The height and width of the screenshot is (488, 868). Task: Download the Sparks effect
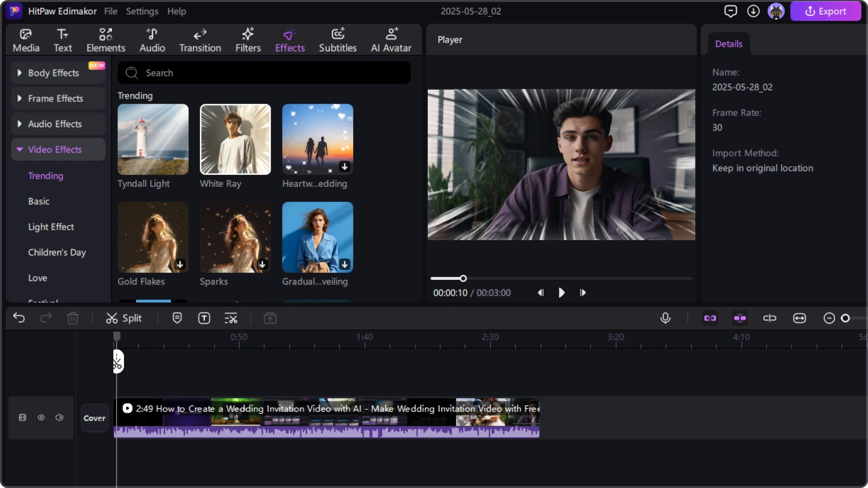pos(262,264)
